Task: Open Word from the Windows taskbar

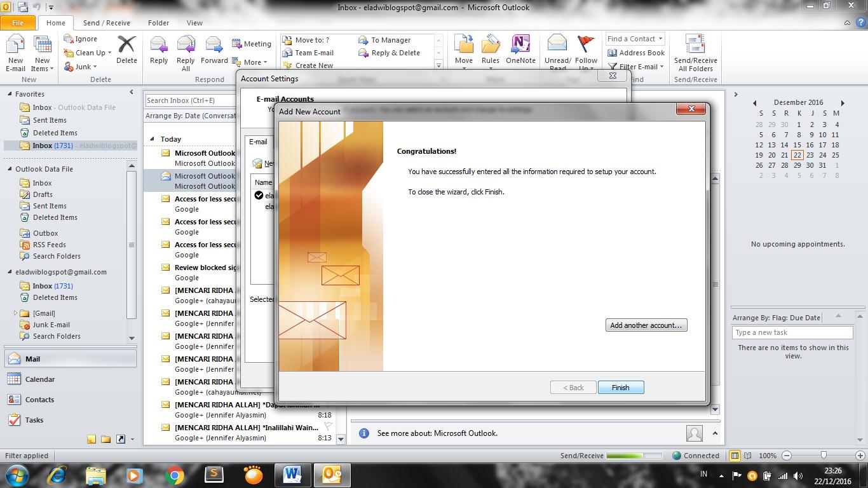Action: pos(292,475)
